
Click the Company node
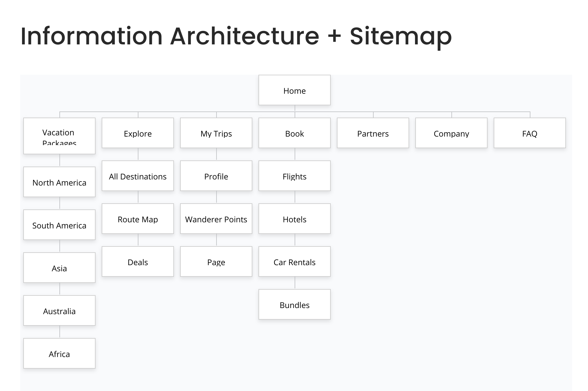(451, 133)
